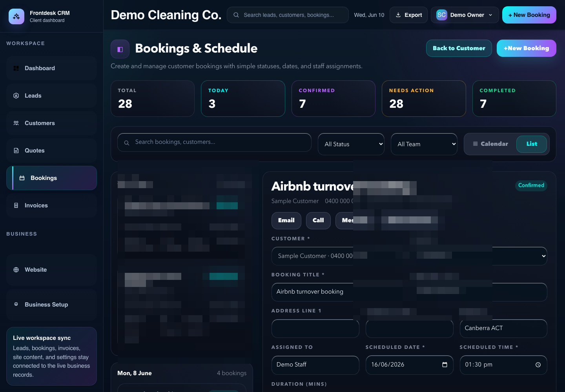Click the Completed stat card
Viewport: 565px width, 392px height.
(x=514, y=98)
